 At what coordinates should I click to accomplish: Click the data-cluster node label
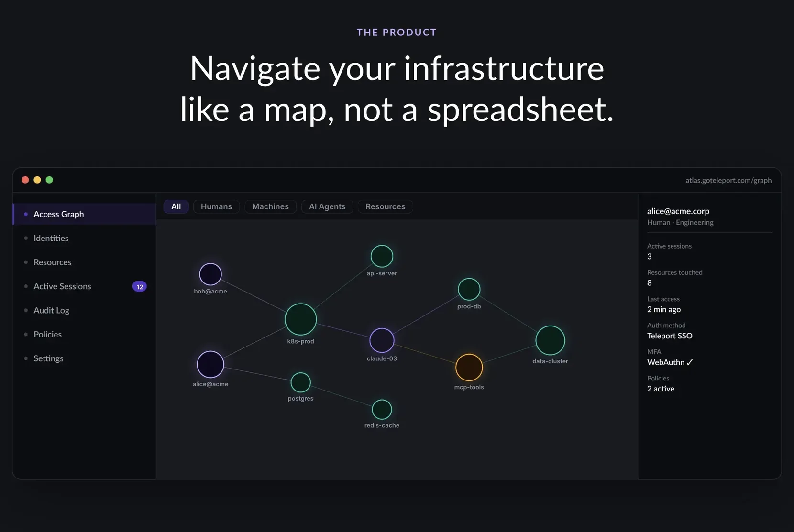(550, 361)
